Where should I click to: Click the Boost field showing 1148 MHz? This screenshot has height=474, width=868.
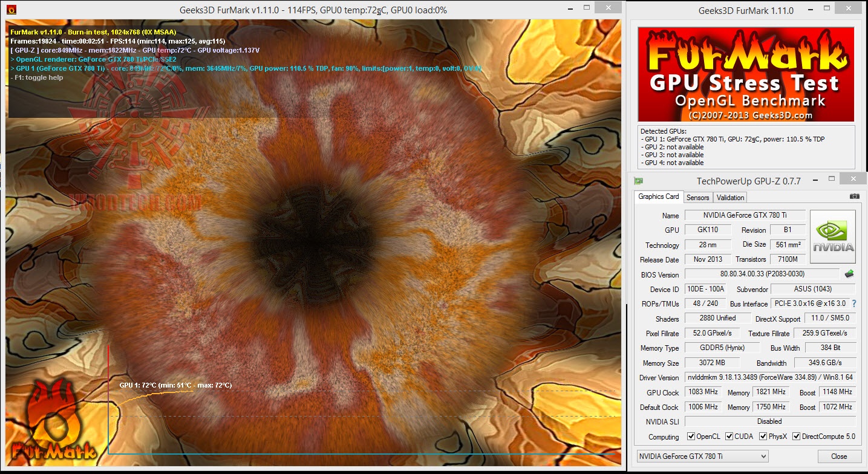pyautogui.click(x=838, y=392)
